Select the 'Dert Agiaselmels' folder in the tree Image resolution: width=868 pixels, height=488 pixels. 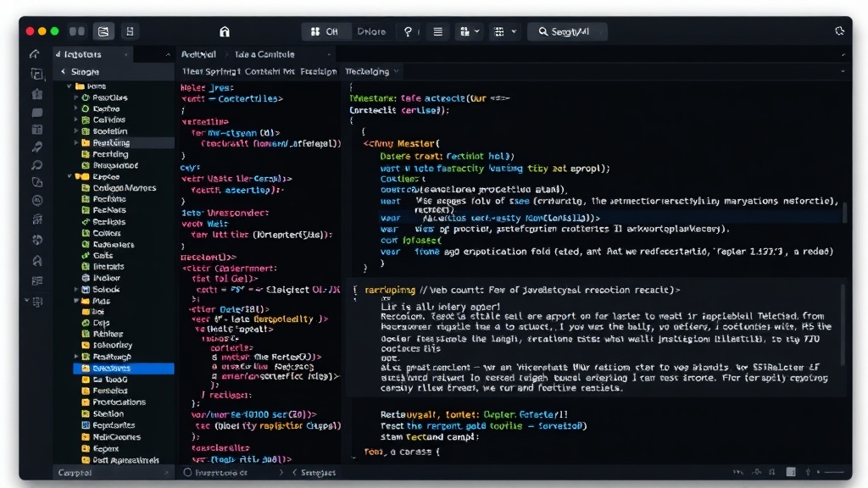120,460
